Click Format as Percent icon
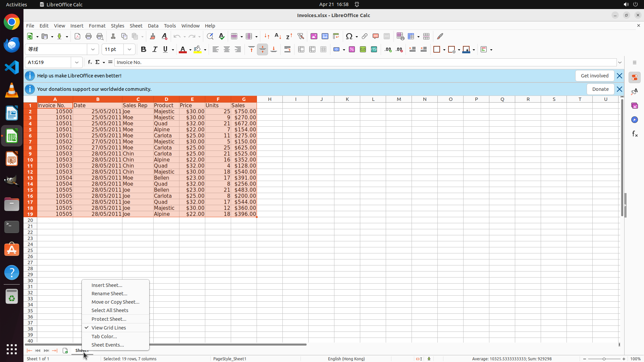This screenshot has width=644, height=362. [x=352, y=50]
